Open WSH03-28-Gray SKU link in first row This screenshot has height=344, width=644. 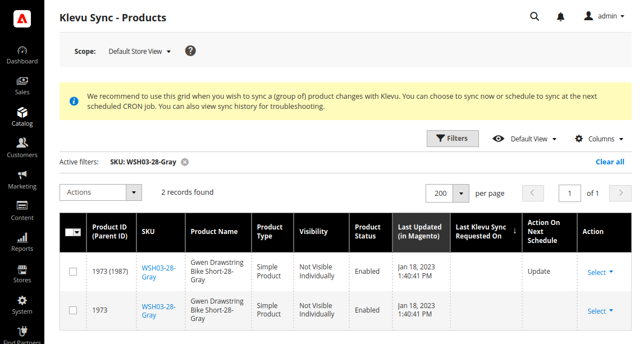(x=158, y=272)
